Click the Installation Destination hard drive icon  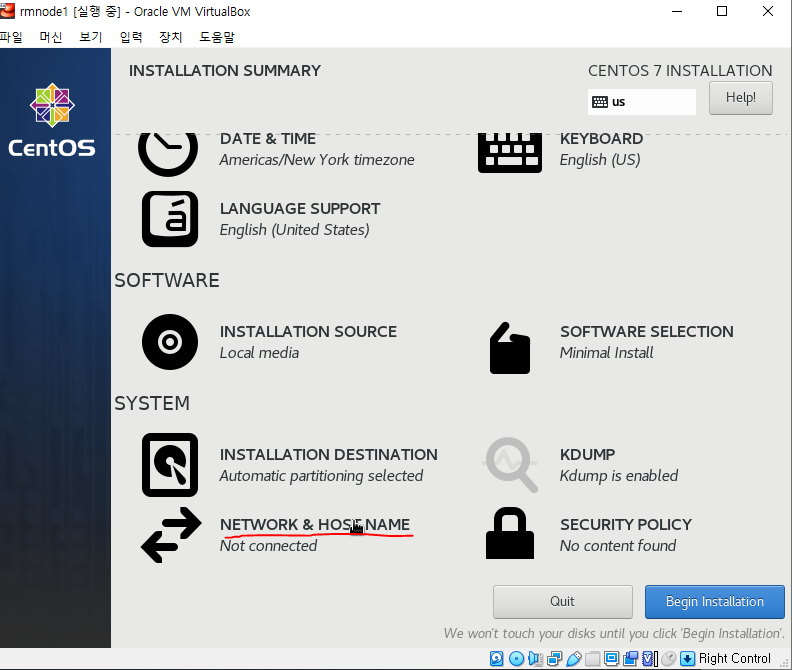pyautogui.click(x=170, y=465)
